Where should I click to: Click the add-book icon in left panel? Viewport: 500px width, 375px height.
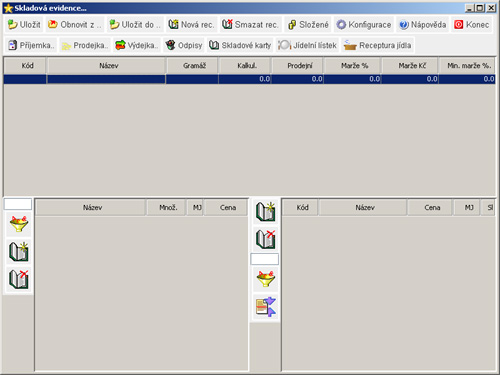(19, 252)
